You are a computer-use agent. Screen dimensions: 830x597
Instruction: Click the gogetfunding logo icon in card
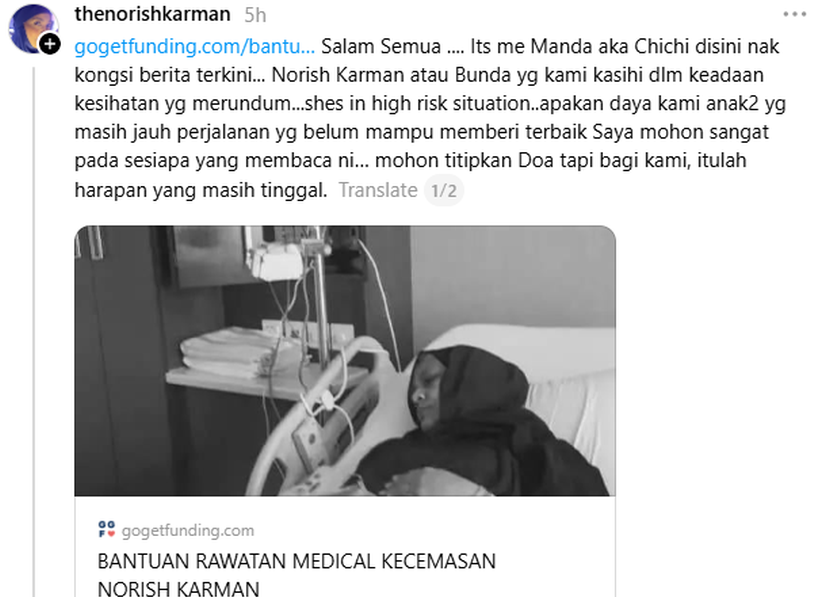tap(106, 529)
